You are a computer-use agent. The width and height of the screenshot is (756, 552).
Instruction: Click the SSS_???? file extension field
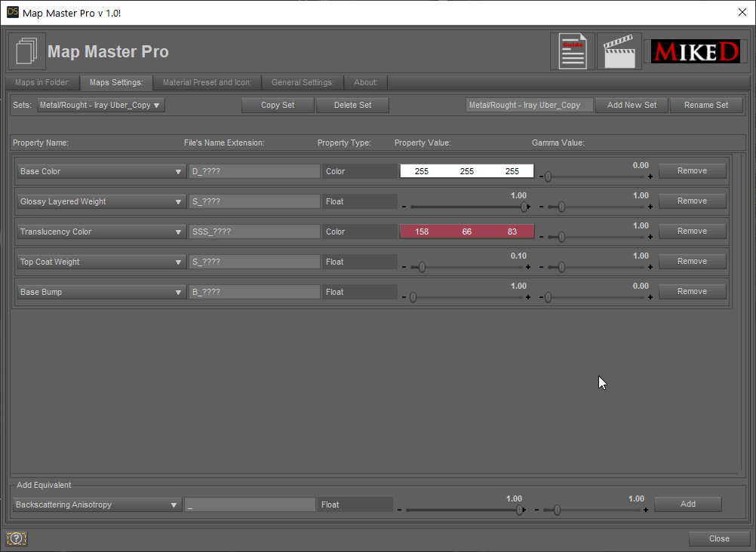[x=254, y=232]
